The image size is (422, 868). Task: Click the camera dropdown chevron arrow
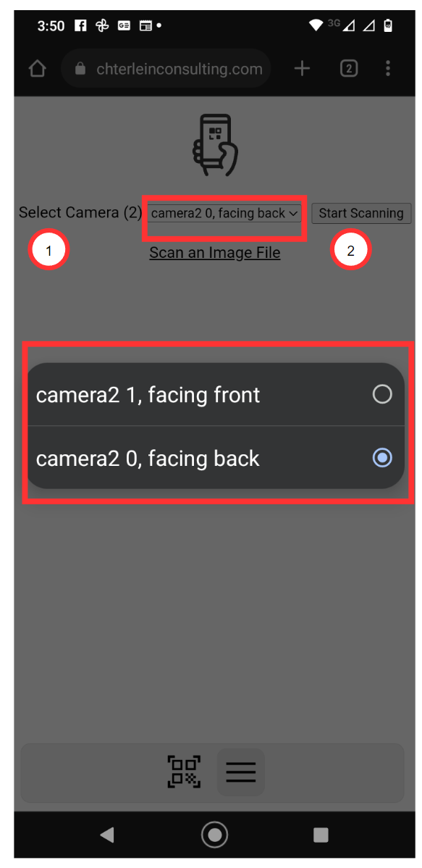[293, 213]
